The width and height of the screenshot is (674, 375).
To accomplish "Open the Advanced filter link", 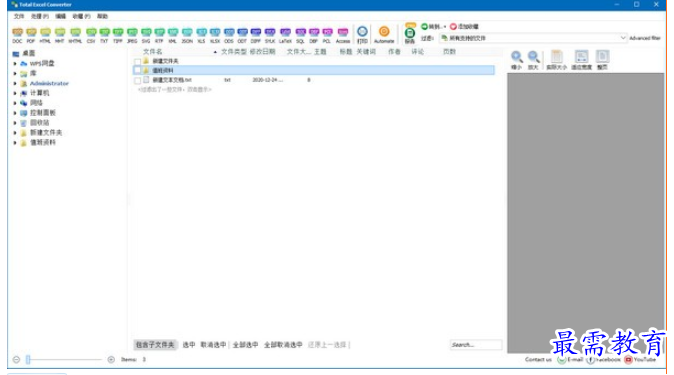I will (645, 38).
